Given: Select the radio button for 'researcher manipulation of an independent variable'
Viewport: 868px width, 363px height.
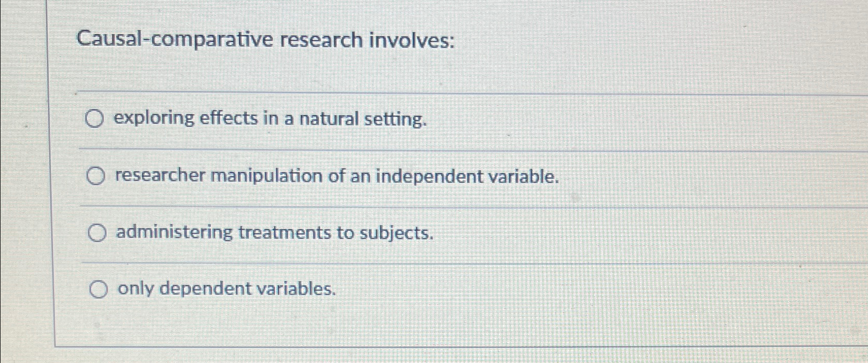Looking at the screenshot, I should click(x=96, y=176).
